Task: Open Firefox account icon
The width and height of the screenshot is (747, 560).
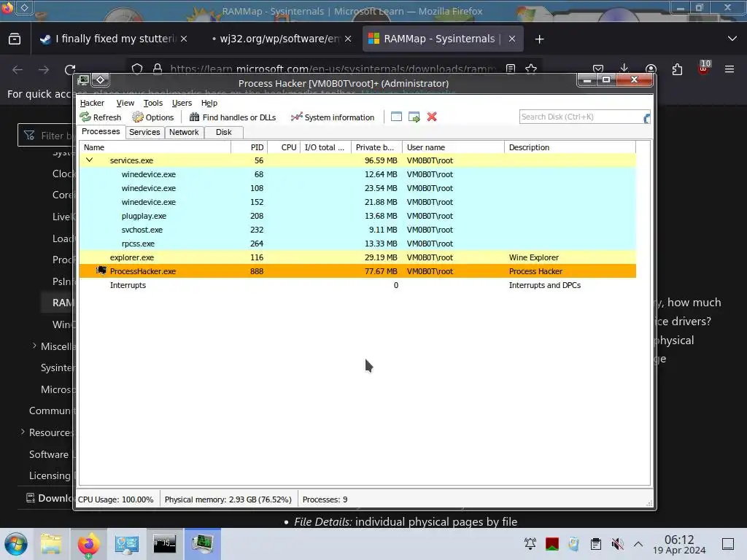Action: (x=651, y=69)
